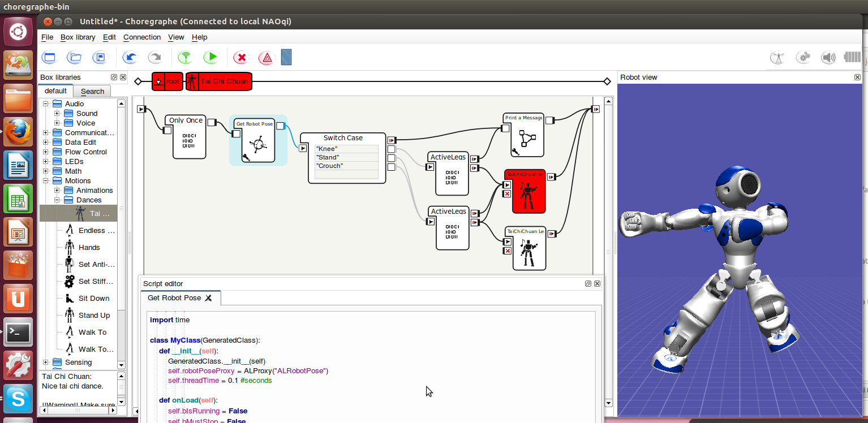
Task: Switch to the Search tab in Box libraries
Action: (x=92, y=91)
